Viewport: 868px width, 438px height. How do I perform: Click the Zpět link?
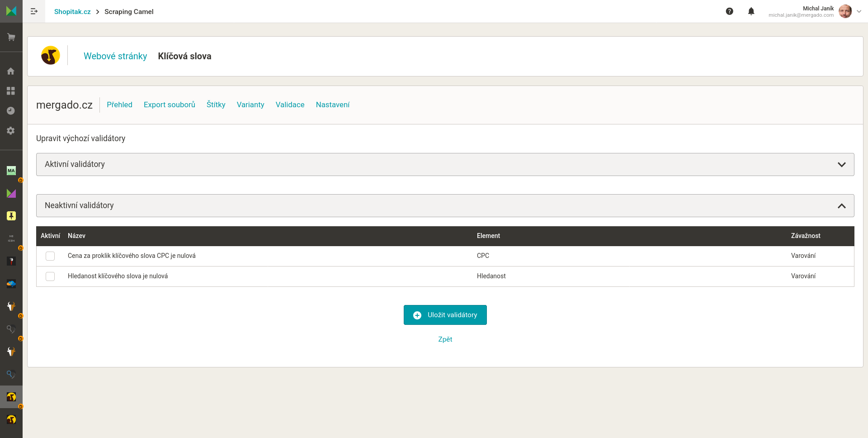tap(445, 339)
